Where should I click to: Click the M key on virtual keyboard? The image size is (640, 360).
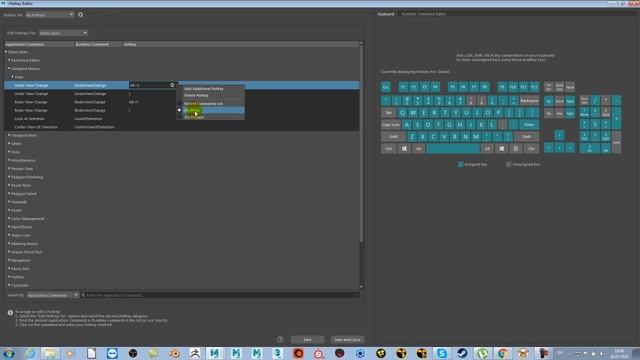(x=476, y=137)
